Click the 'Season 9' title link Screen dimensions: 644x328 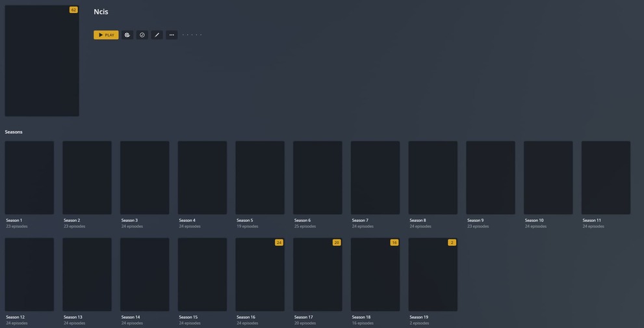[x=475, y=220]
